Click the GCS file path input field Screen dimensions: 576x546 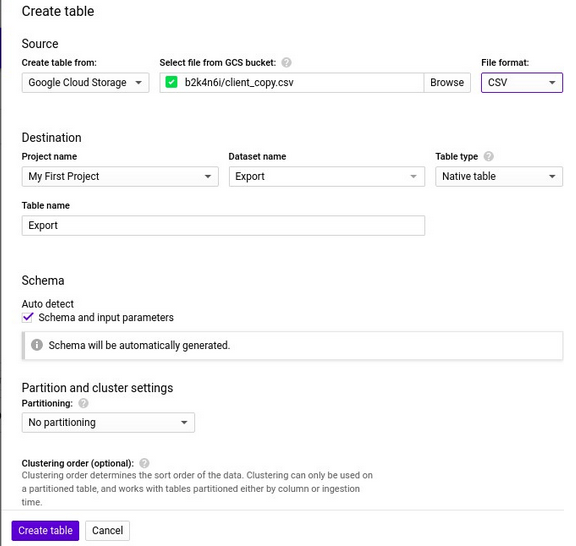[292, 82]
